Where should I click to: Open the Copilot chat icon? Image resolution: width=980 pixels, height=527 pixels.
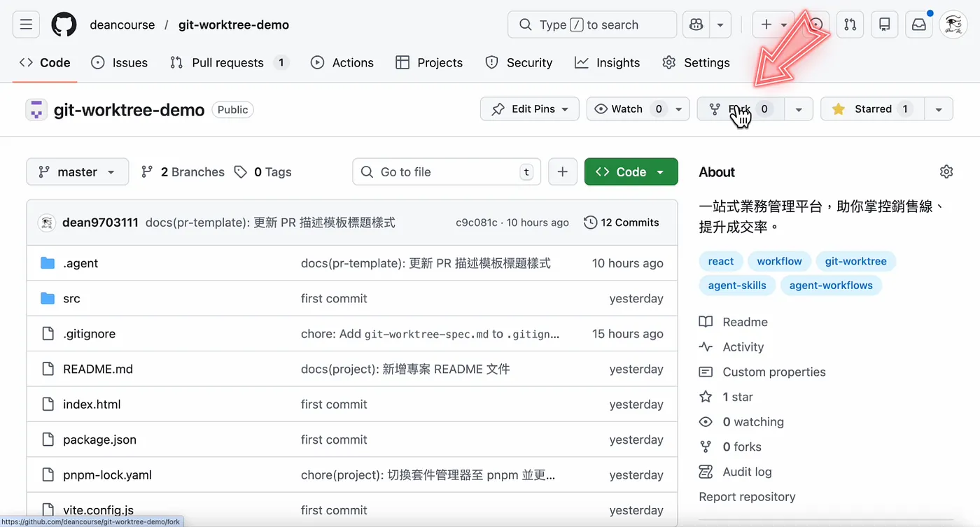point(696,25)
